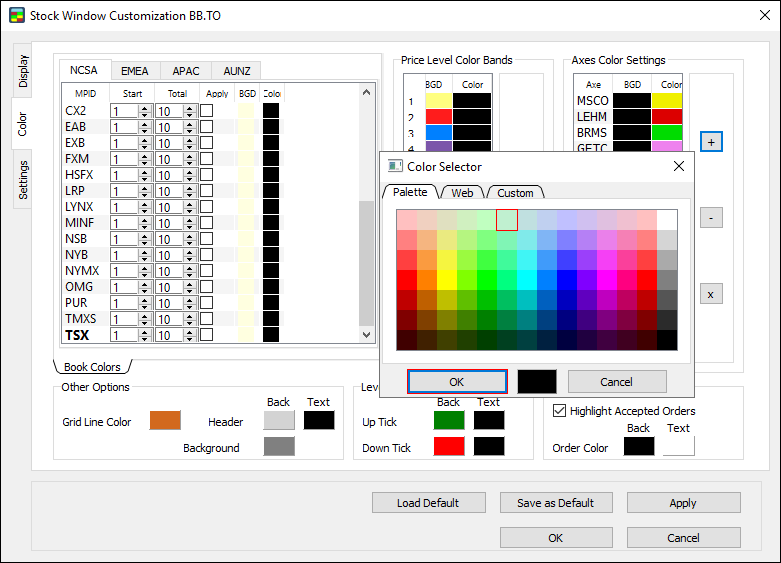
Task: Click the minus button in Axes Color Settings
Action: coord(710,217)
